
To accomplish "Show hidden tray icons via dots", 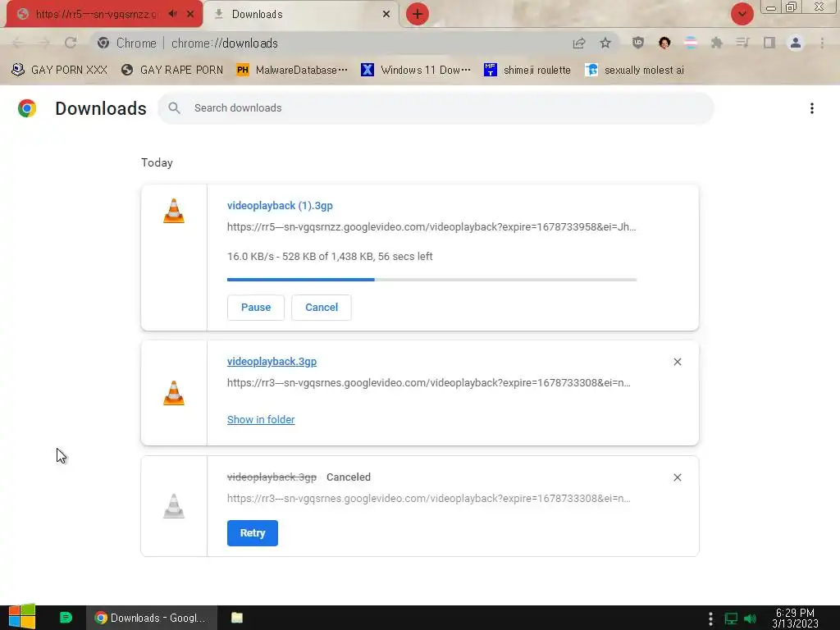I will [711, 619].
